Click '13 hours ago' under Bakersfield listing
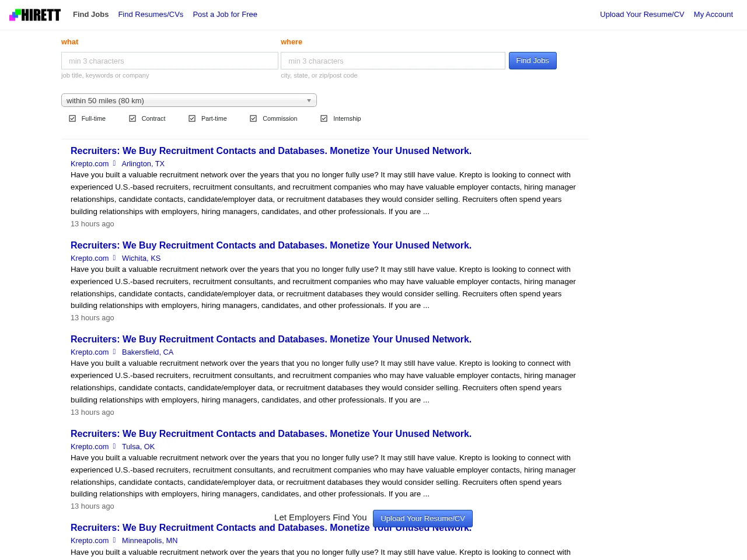This screenshot has height=560, width=747. (x=92, y=412)
